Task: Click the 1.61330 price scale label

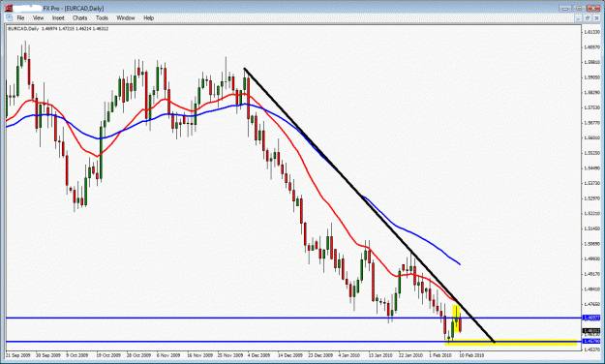Action: tap(591, 32)
